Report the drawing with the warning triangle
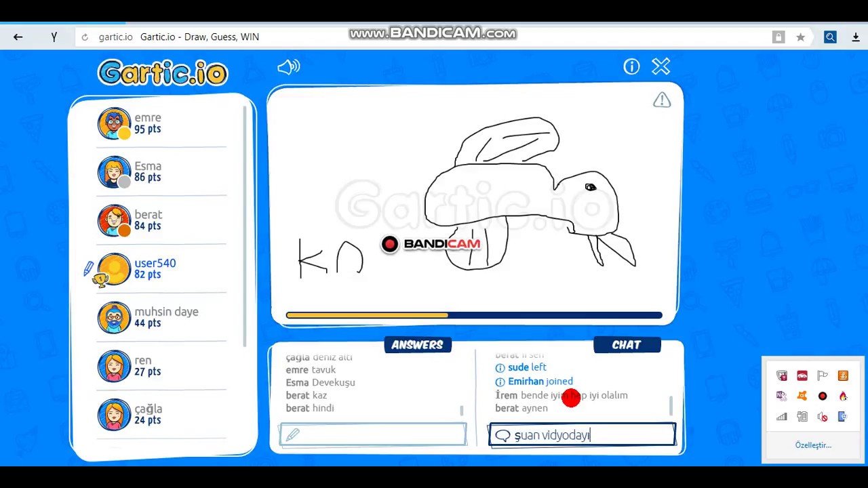The image size is (868, 488). coord(662,100)
